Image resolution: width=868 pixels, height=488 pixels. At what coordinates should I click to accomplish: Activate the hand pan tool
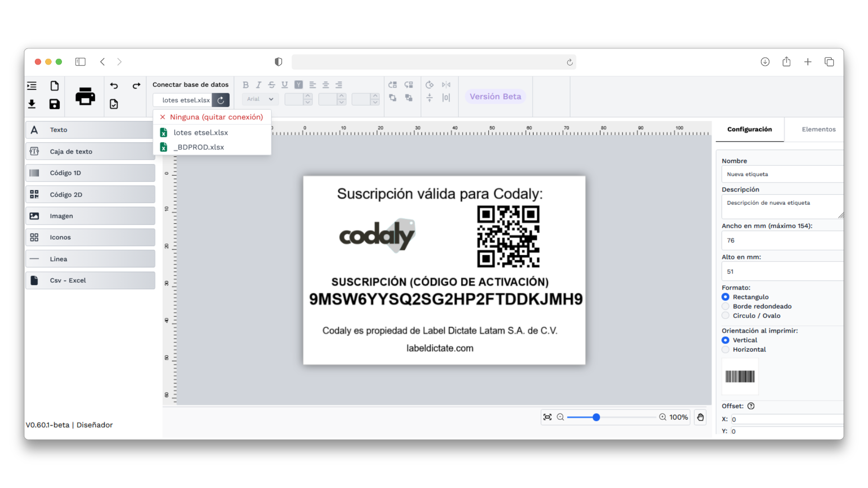pyautogui.click(x=700, y=417)
